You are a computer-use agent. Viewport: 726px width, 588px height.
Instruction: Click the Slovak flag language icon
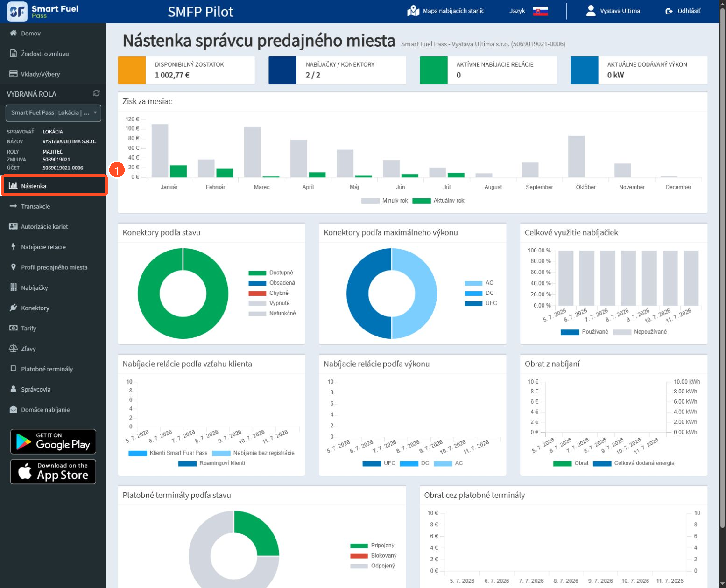[540, 11]
